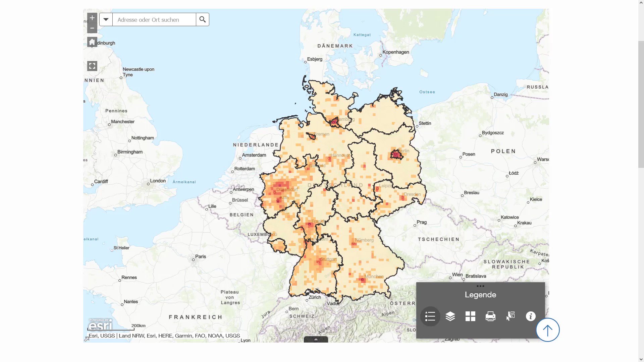Click the page's vertical scrollbar thumb
This screenshot has height=362, width=644.
pos(641,104)
